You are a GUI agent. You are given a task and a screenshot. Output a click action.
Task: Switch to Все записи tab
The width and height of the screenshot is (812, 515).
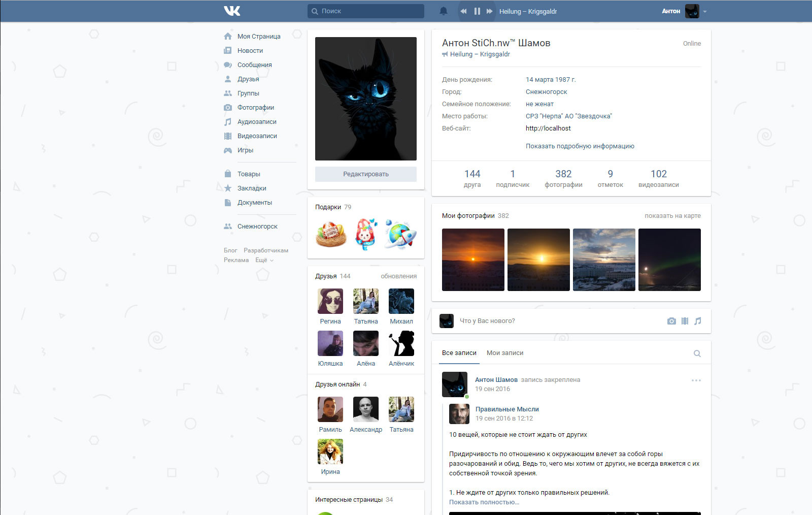click(x=459, y=353)
